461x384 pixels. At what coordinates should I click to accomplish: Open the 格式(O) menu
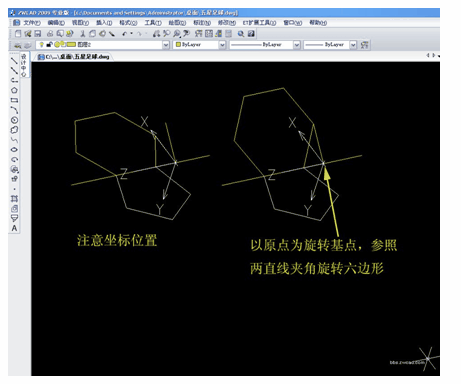[x=128, y=23]
